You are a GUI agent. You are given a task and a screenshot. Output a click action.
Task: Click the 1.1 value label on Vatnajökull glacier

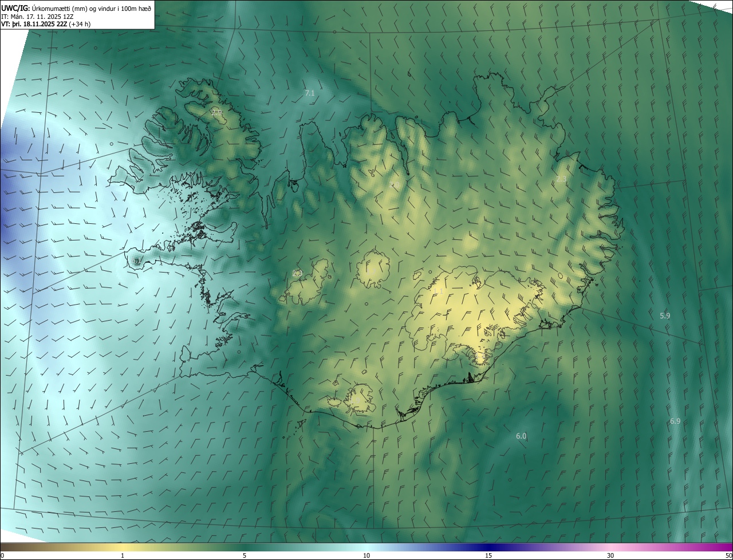click(x=439, y=291)
